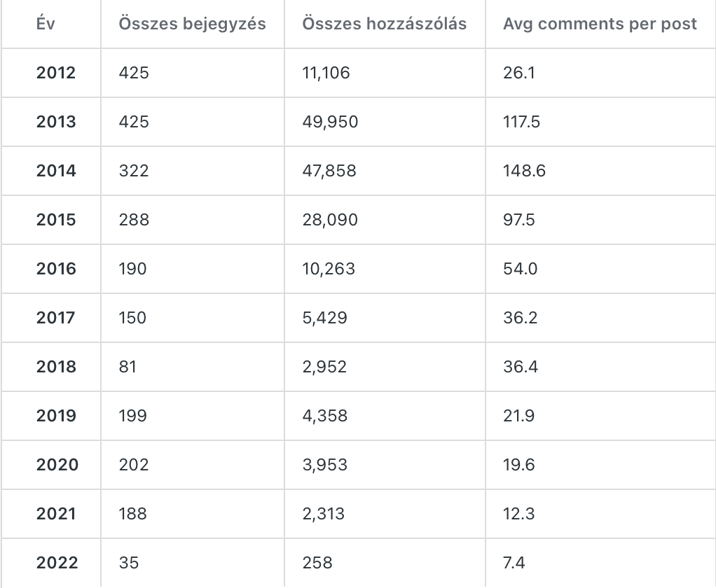The height and width of the screenshot is (588, 716).
Task: Select the 258 comments cell for 2022
Action: click(317, 563)
